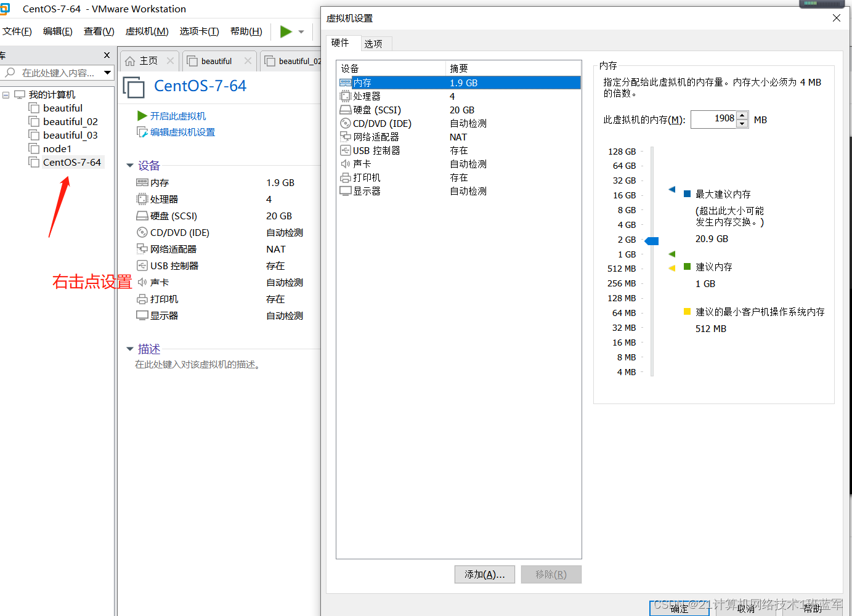Increase memory with the stepper up arrow
The width and height of the screenshot is (852, 616).
click(742, 115)
